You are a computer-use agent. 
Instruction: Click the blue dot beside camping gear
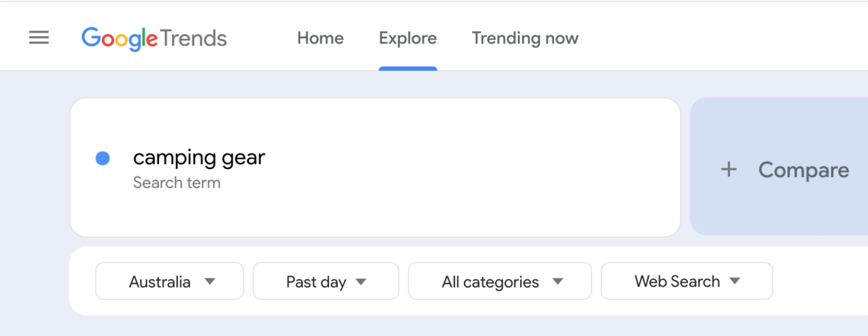pos(103,158)
